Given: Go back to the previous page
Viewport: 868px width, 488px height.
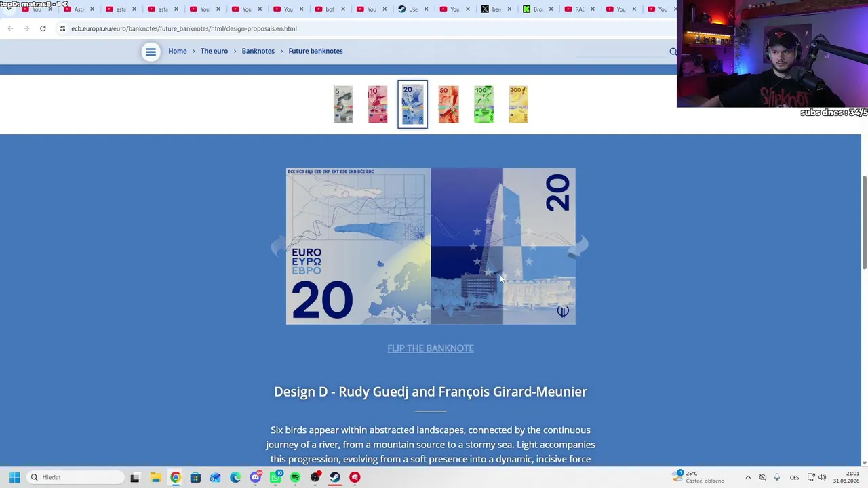Looking at the screenshot, I should coord(10,28).
